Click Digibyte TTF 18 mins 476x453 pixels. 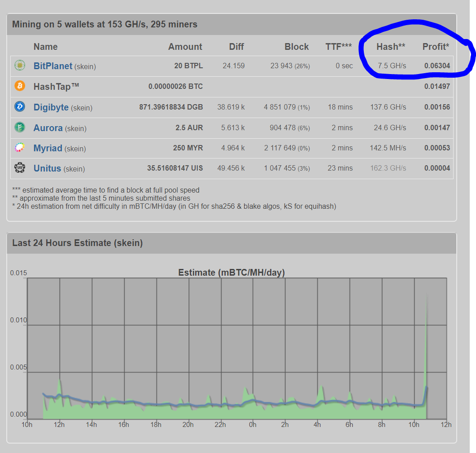pos(340,107)
